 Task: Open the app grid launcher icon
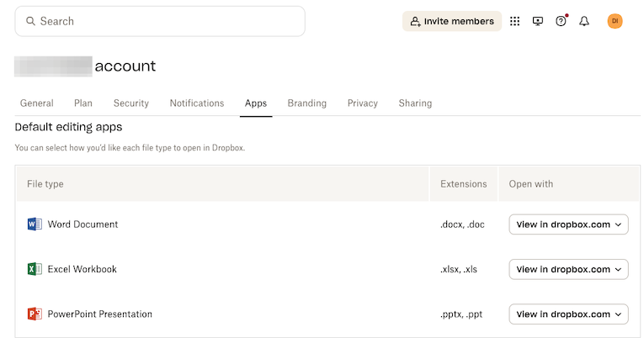tap(515, 21)
